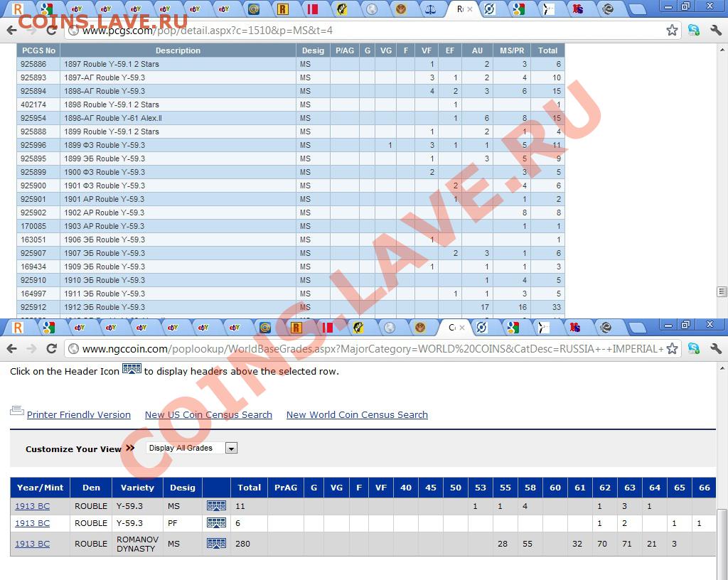Click the PCGS No column header

coord(38,50)
